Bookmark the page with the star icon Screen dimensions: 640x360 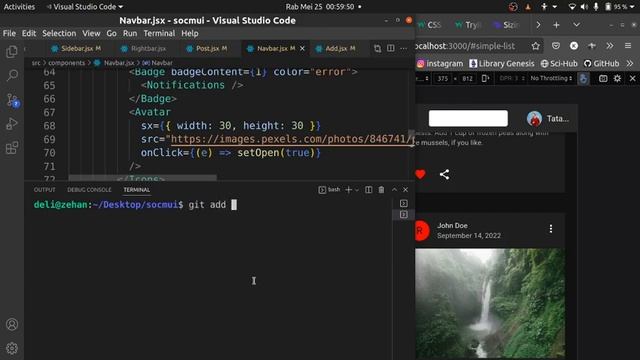coord(536,46)
